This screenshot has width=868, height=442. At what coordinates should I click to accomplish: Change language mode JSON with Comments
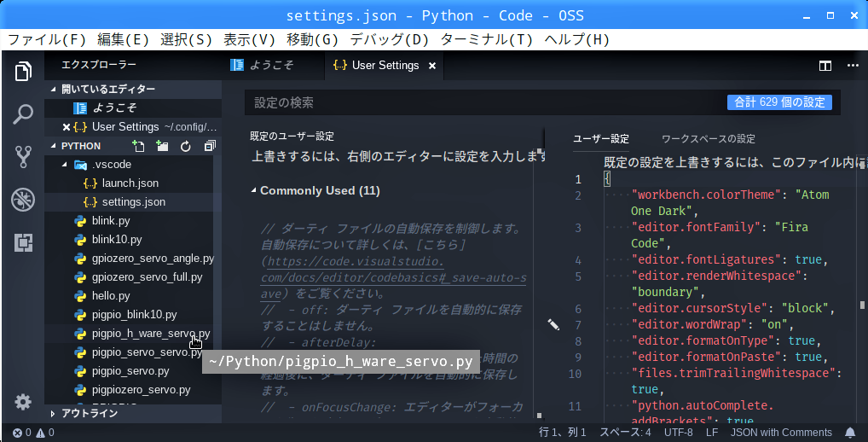[x=781, y=433]
